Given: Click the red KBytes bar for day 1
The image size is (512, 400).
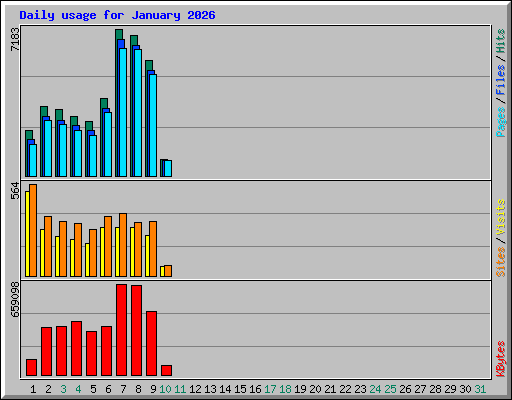Looking at the screenshot, I should [31, 368].
